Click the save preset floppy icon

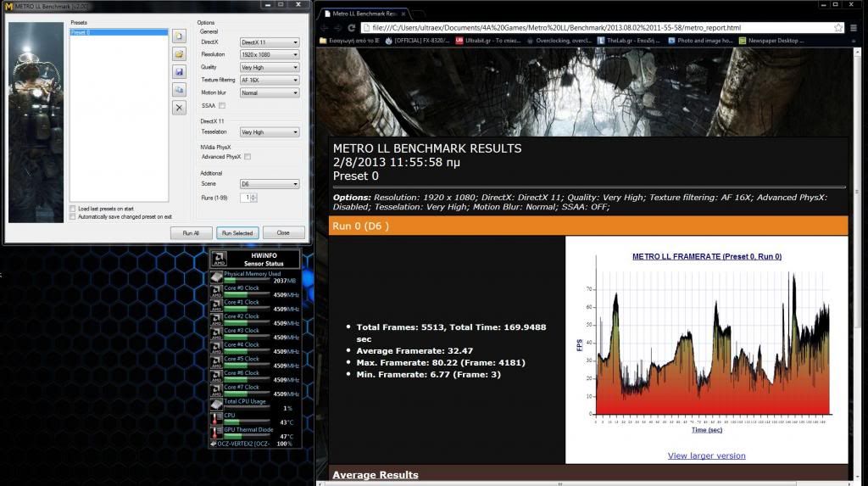click(180, 72)
